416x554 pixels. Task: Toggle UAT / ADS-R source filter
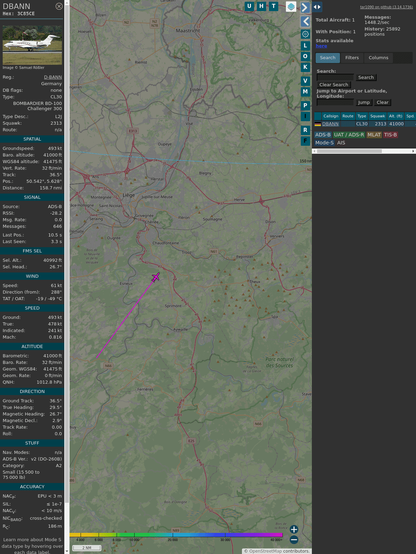[x=349, y=135]
